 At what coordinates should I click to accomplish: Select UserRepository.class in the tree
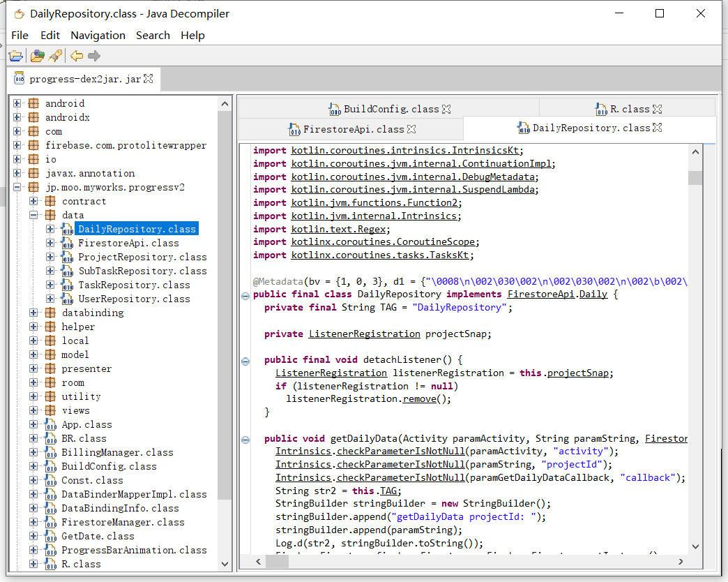point(134,299)
